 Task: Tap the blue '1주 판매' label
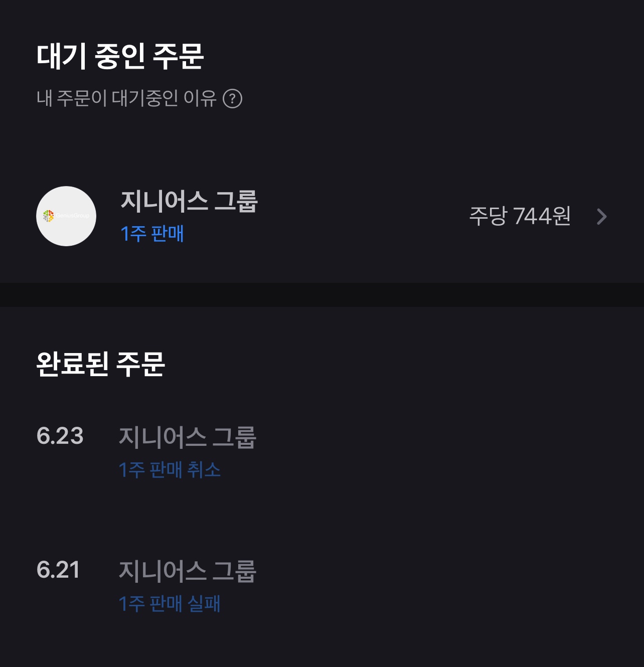(152, 234)
